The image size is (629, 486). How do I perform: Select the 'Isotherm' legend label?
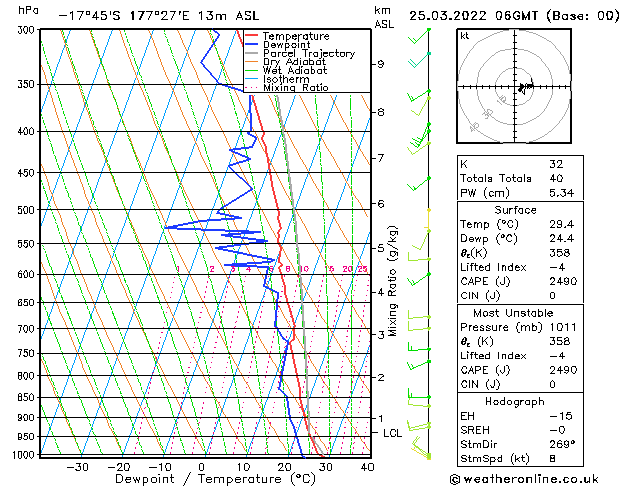pos(286,79)
